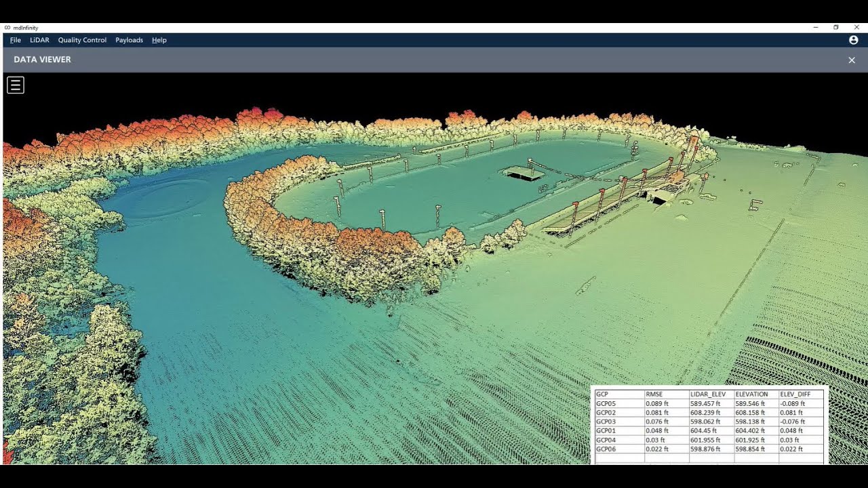Image resolution: width=868 pixels, height=488 pixels.
Task: Click the -0.076 ft ELEV_DIFF cell
Action: click(801, 422)
